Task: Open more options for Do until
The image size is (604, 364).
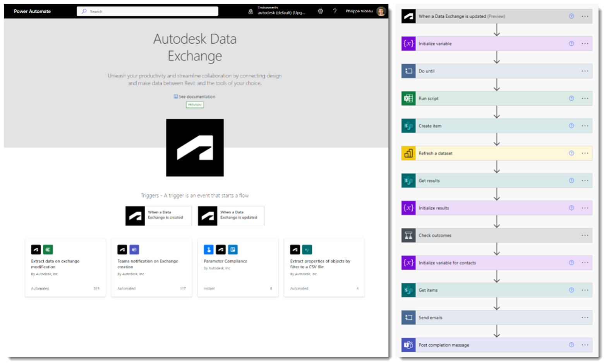Action: (585, 71)
